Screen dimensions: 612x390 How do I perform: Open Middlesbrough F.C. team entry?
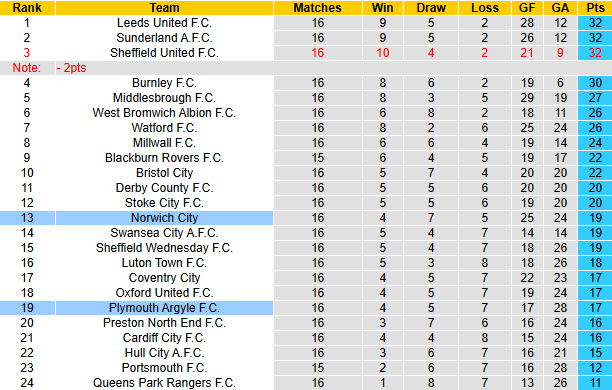coord(164,98)
